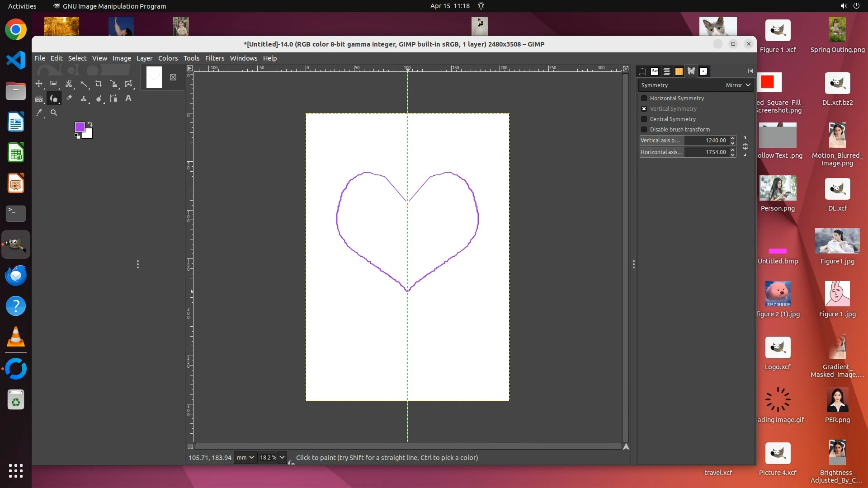Open Google Chrome from the dock
The width and height of the screenshot is (868, 488).
pyautogui.click(x=16, y=30)
